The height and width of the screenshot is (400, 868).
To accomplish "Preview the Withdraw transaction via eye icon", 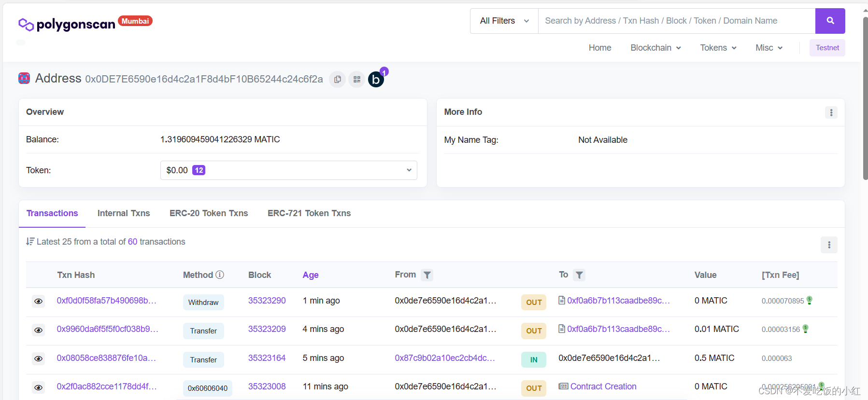I will tap(39, 302).
